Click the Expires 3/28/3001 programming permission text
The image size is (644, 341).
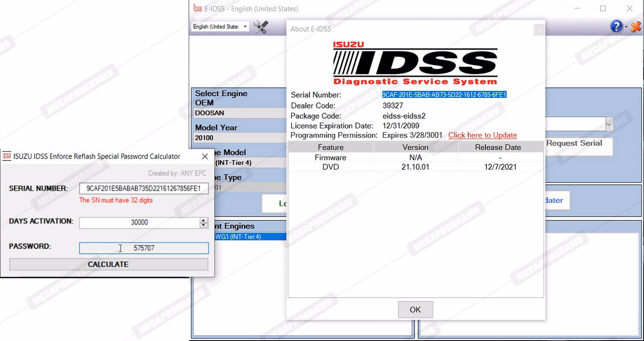413,135
